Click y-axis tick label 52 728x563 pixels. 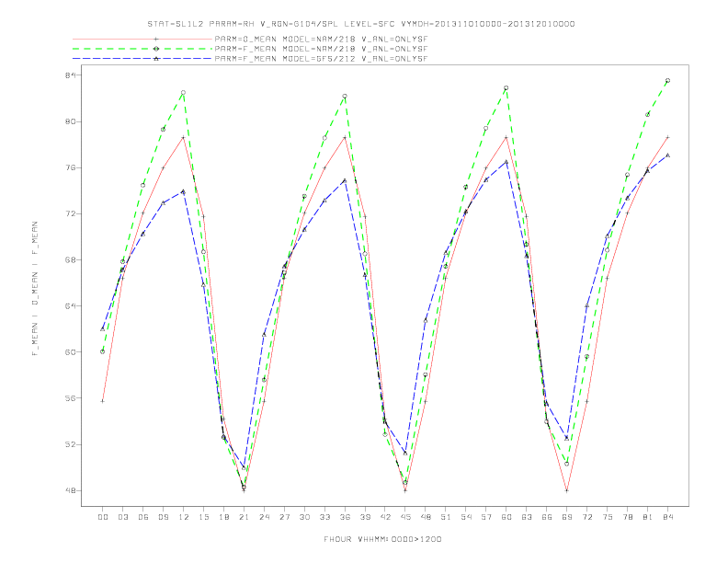70,444
